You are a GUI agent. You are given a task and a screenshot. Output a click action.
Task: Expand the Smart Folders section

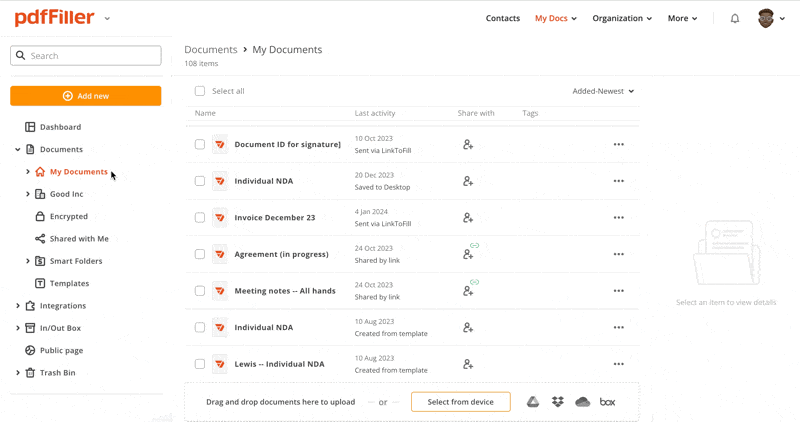pos(27,261)
